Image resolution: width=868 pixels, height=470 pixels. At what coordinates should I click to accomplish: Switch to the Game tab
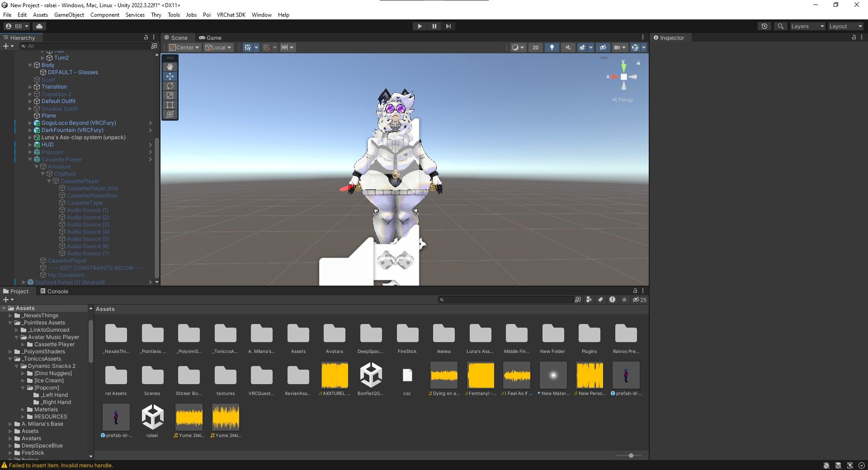coord(210,38)
